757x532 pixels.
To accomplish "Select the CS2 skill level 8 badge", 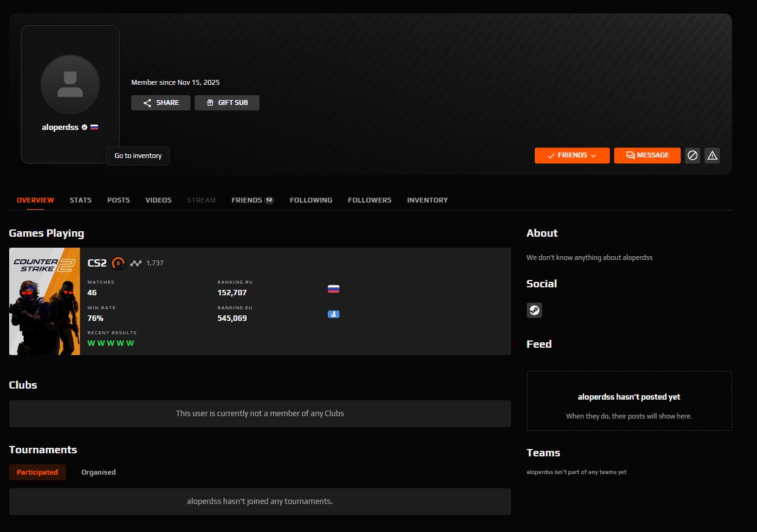I will pos(117,263).
